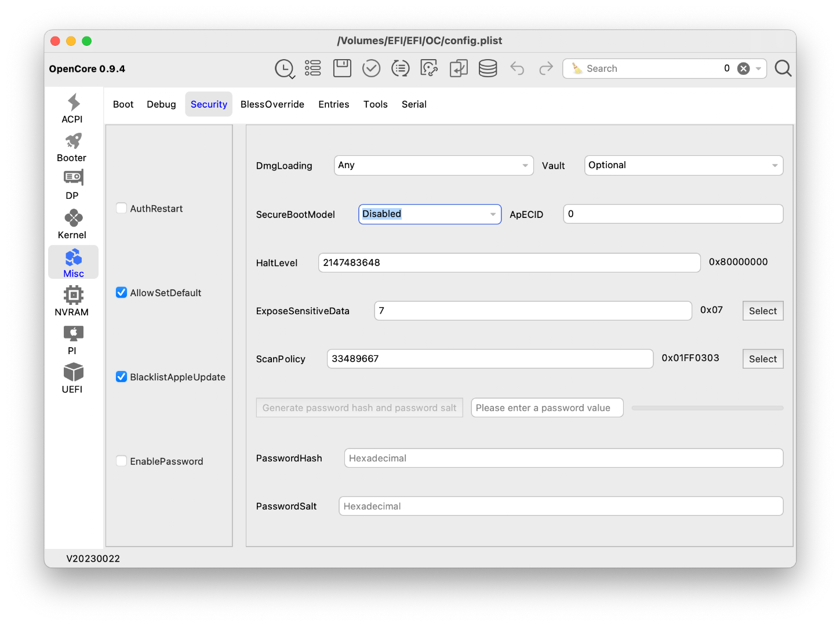
Task: Open the NVRAM section
Action: coord(72,301)
